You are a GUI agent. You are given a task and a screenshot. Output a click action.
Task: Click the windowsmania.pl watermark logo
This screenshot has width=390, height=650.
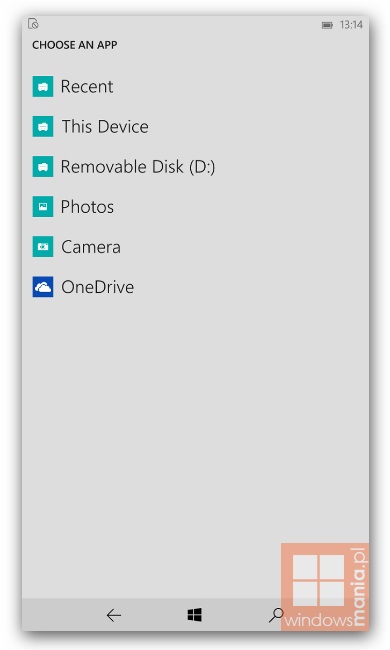click(x=325, y=587)
